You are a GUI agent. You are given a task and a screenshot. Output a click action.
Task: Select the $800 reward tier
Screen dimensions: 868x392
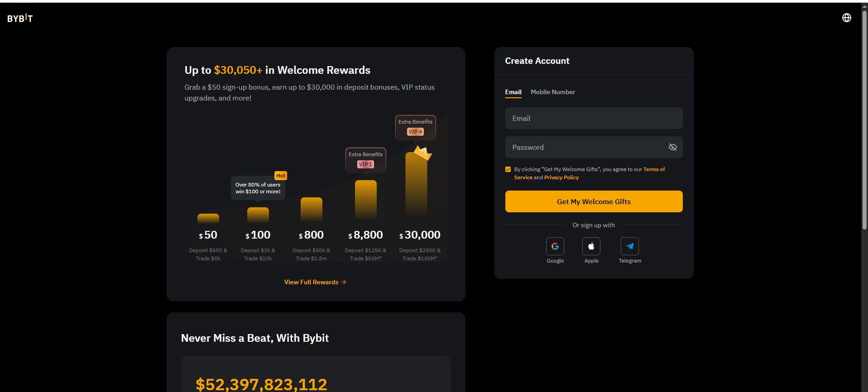311,235
